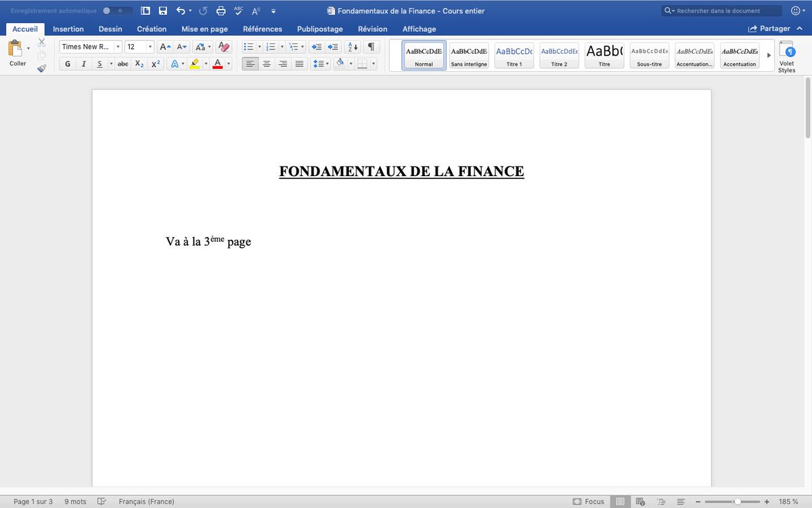Apply the Titre 1 style
The image size is (812, 508).
pyautogui.click(x=514, y=55)
